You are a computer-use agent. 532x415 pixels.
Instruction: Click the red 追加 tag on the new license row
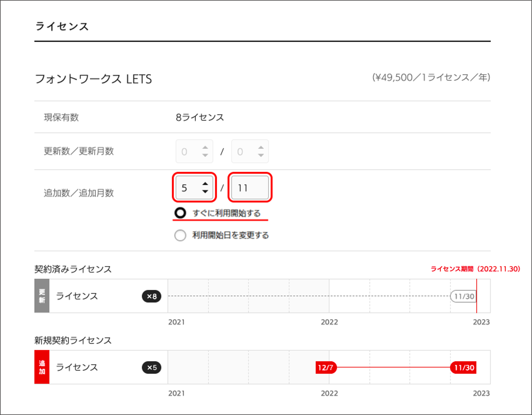[x=42, y=367]
